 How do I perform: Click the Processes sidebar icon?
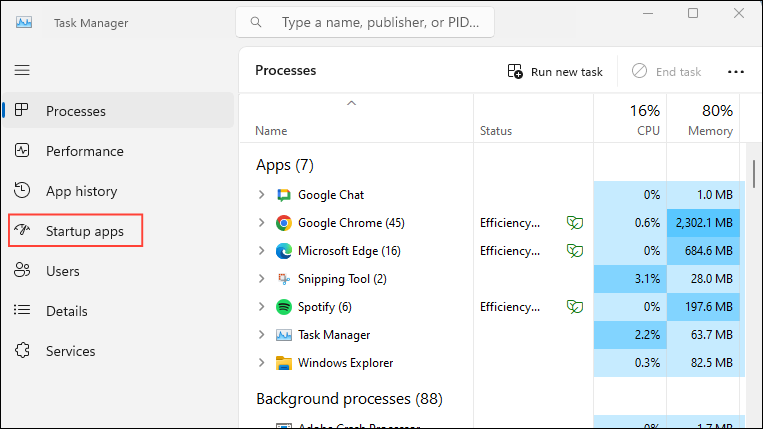22,110
